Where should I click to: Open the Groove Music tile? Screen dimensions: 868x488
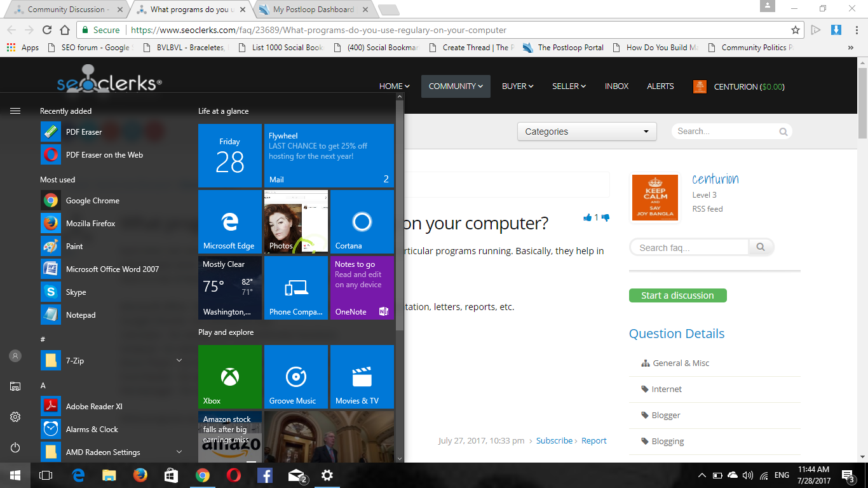pos(295,377)
